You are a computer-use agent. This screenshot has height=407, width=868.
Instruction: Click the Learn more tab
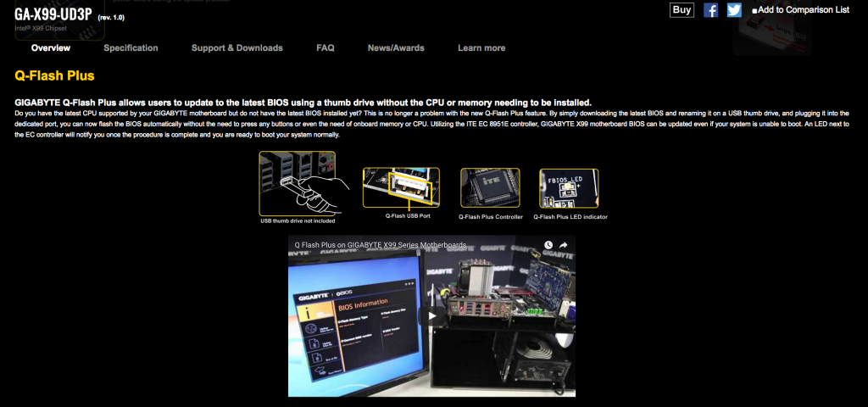click(x=481, y=48)
